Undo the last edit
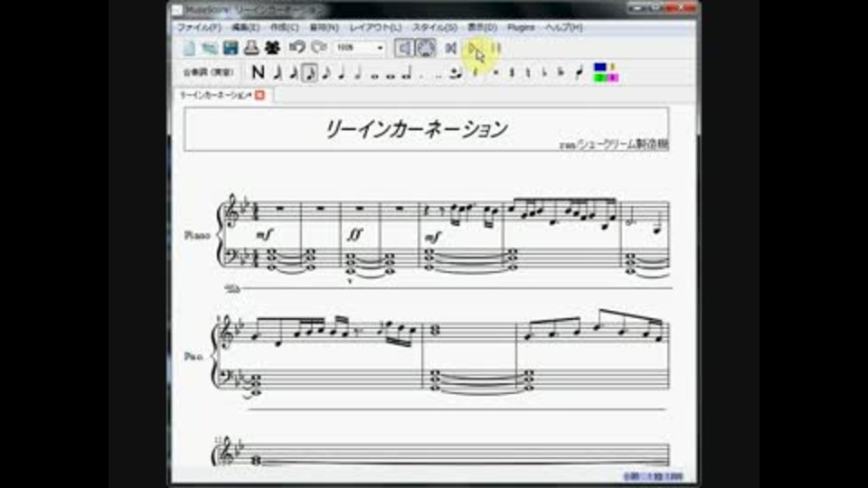This screenshot has height=488, width=868. coord(297,48)
